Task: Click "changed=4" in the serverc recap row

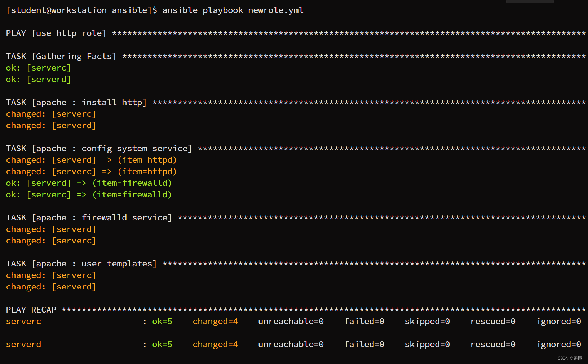Action: pos(215,322)
